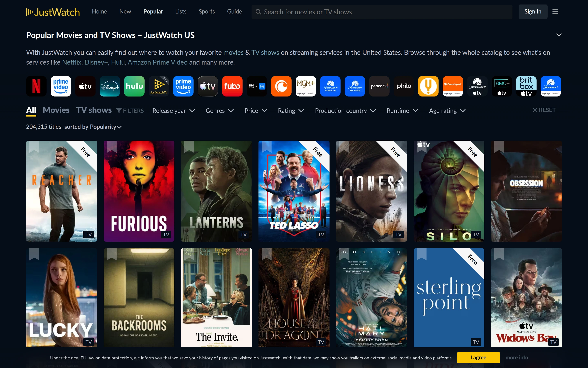Switch to the TV shows tab

point(94,110)
